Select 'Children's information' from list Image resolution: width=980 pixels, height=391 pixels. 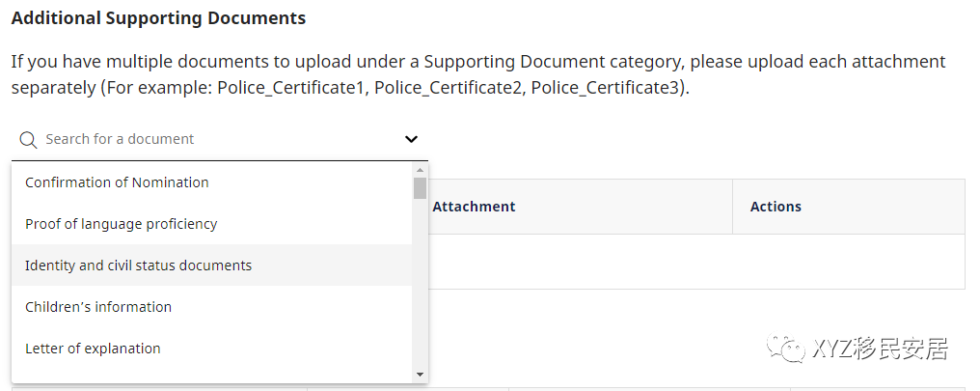tap(98, 307)
